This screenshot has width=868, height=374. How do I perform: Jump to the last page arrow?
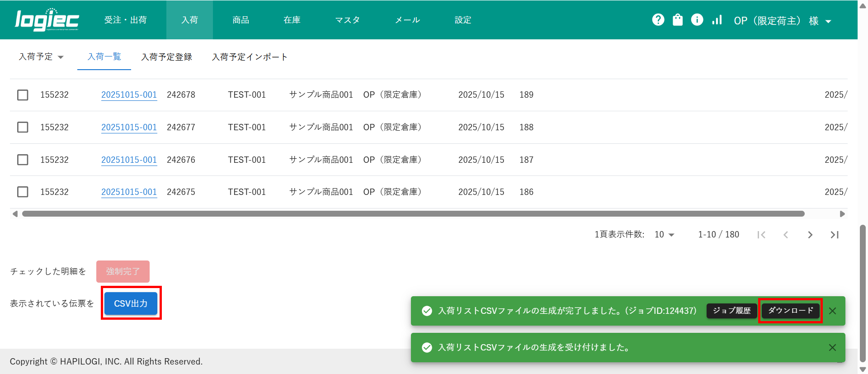pos(835,235)
